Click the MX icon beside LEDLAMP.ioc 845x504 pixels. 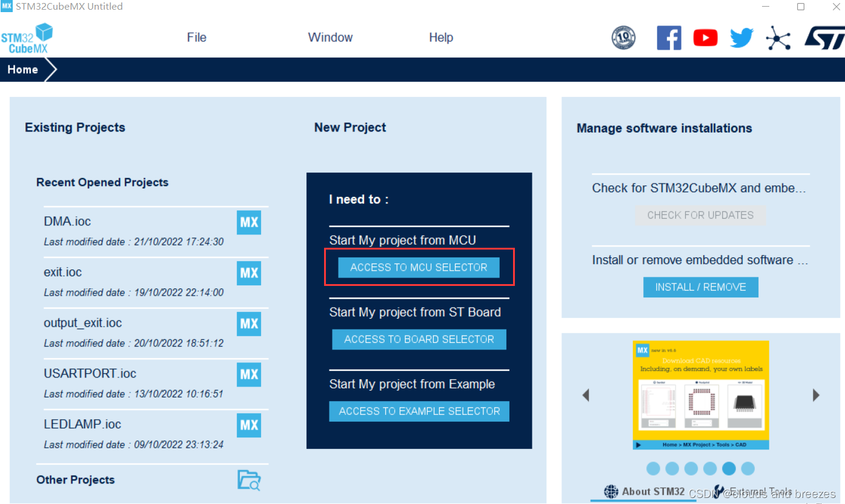pos(249,425)
